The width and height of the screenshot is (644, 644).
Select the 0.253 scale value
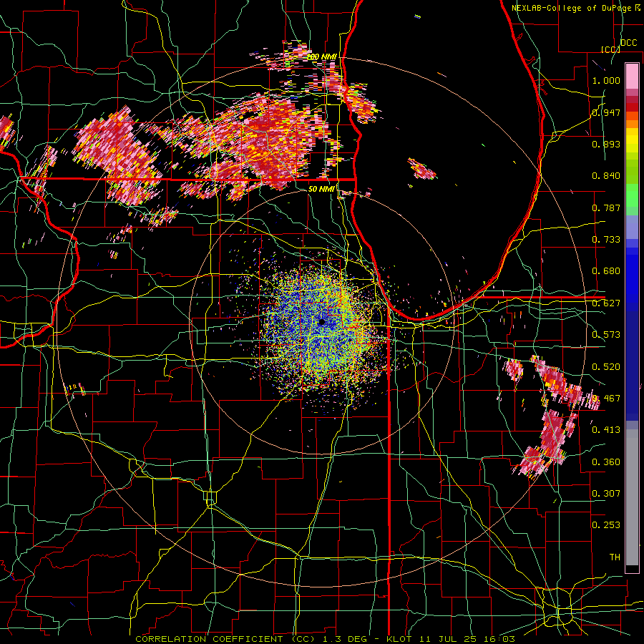(606, 525)
